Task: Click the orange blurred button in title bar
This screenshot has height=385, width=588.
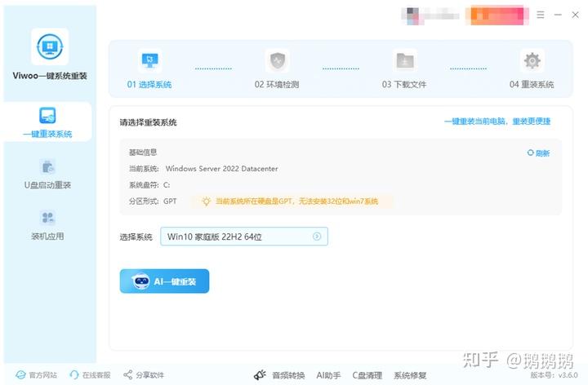Action: pos(497,15)
